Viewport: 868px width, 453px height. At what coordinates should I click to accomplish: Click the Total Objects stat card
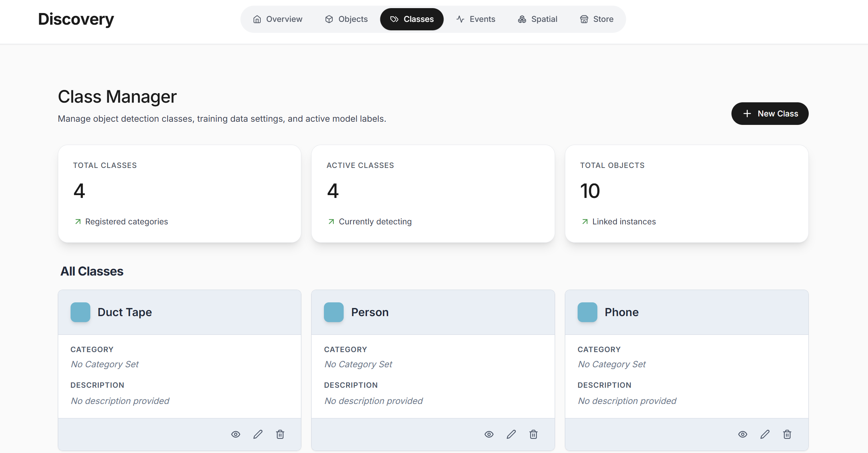pos(687,193)
